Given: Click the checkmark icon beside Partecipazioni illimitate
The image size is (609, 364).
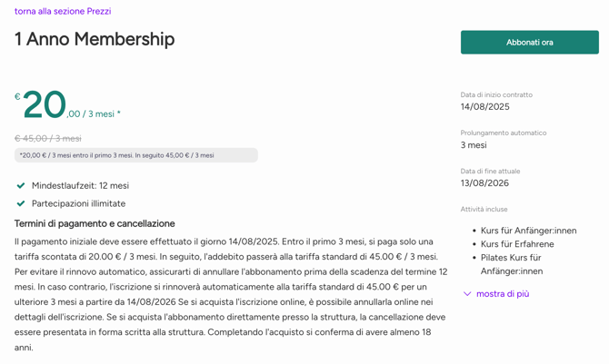Looking at the screenshot, I should point(21,204).
